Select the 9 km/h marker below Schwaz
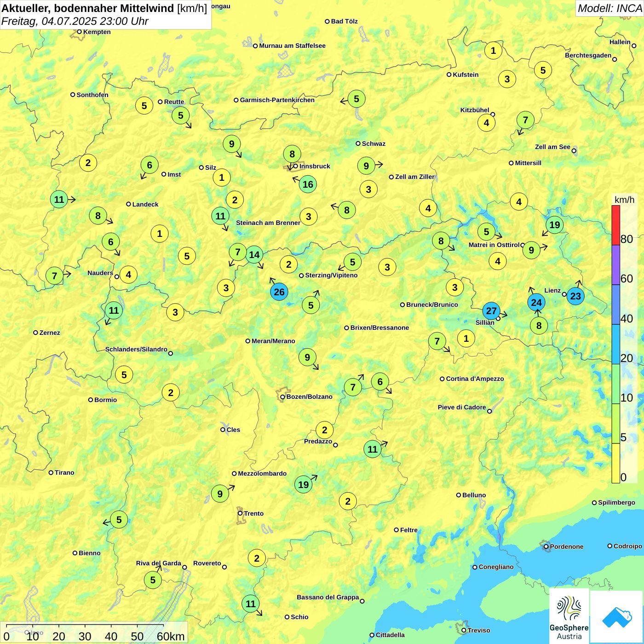The width and height of the screenshot is (644, 644). coord(366,166)
